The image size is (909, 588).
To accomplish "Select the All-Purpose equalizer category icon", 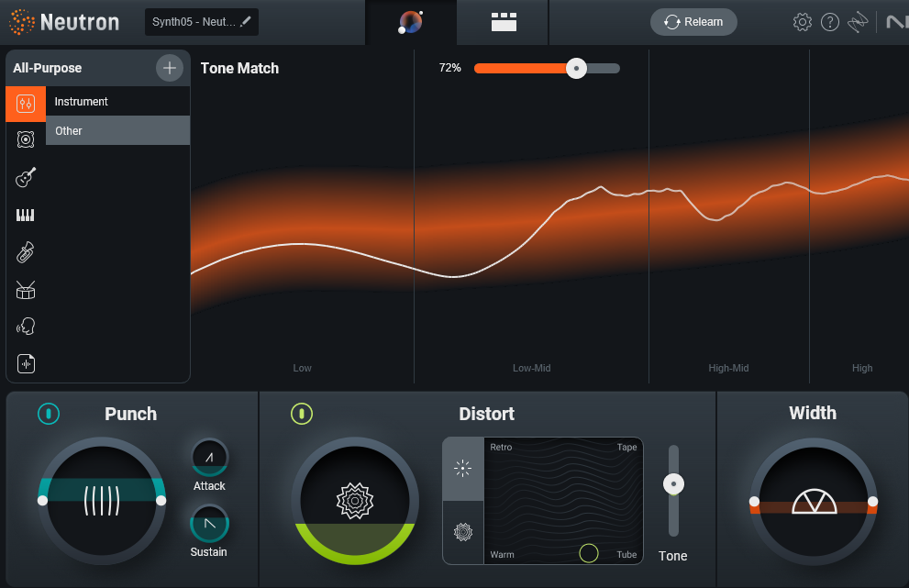I will click(26, 104).
